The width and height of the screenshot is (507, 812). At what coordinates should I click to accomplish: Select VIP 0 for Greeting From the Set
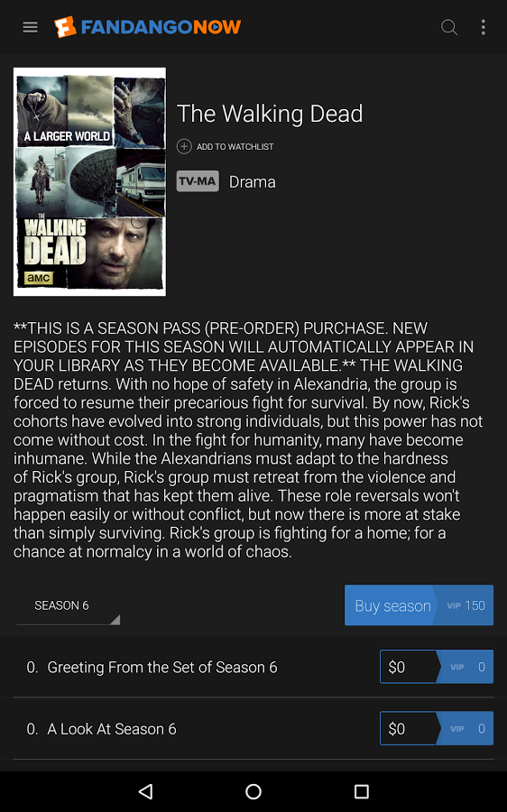click(x=466, y=667)
